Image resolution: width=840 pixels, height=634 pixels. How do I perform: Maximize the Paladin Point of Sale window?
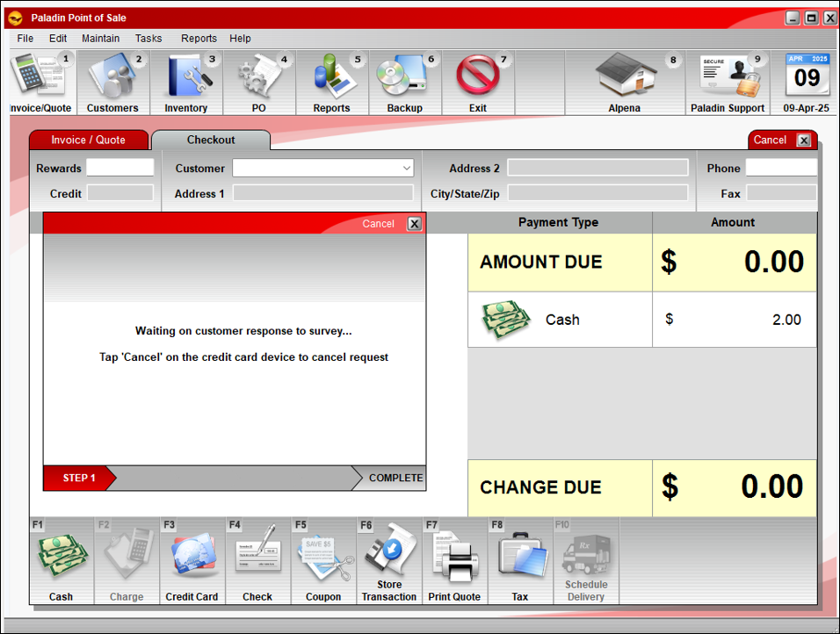pyautogui.click(x=812, y=18)
